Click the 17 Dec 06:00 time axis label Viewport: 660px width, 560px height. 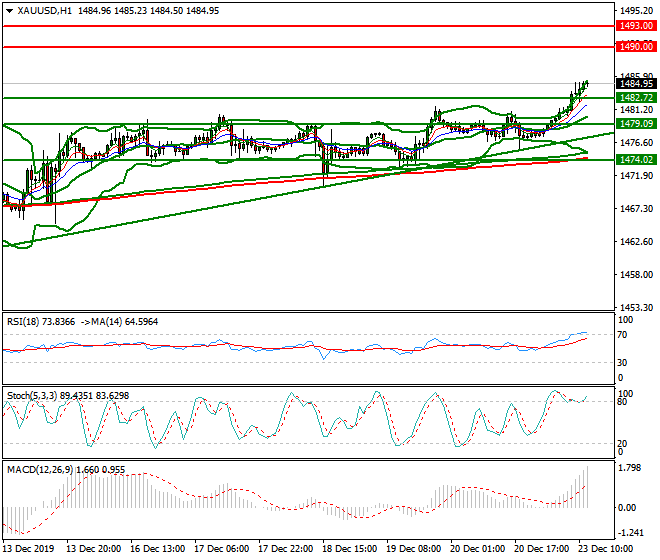click(221, 549)
